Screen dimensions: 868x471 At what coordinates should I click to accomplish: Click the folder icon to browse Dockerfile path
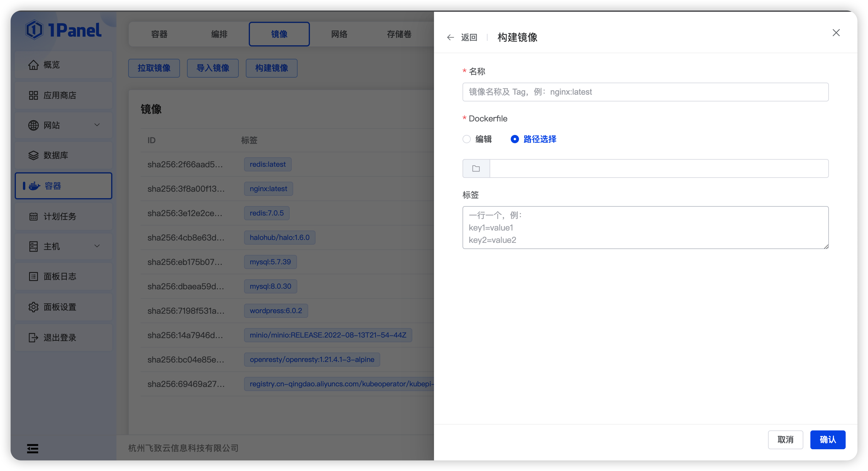click(x=475, y=168)
